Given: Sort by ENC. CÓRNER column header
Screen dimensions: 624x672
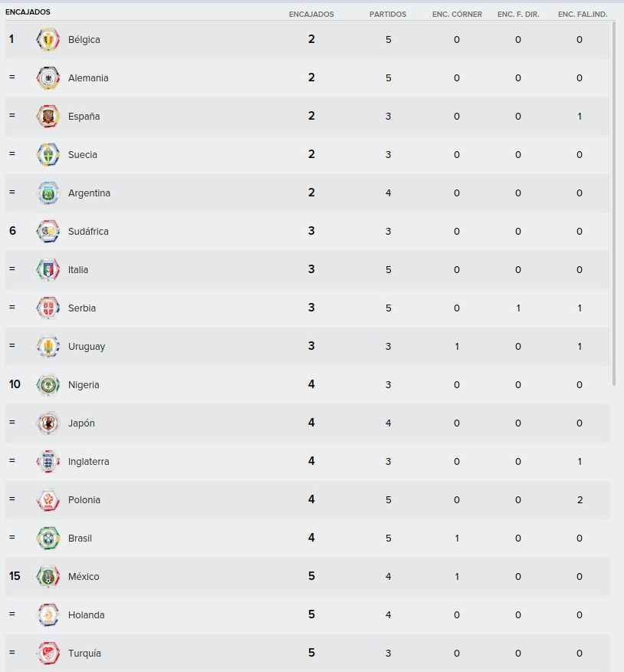Looking at the screenshot, I should pyautogui.click(x=457, y=14).
